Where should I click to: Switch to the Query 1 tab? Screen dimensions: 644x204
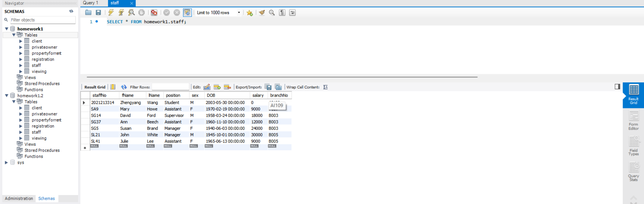coord(90,3)
